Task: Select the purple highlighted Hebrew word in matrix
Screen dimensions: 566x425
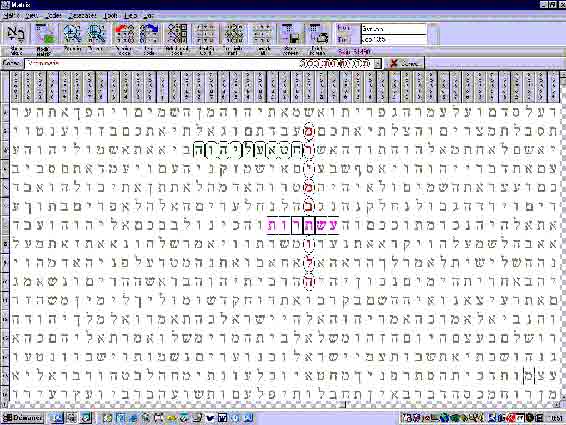Action: [x=302, y=225]
